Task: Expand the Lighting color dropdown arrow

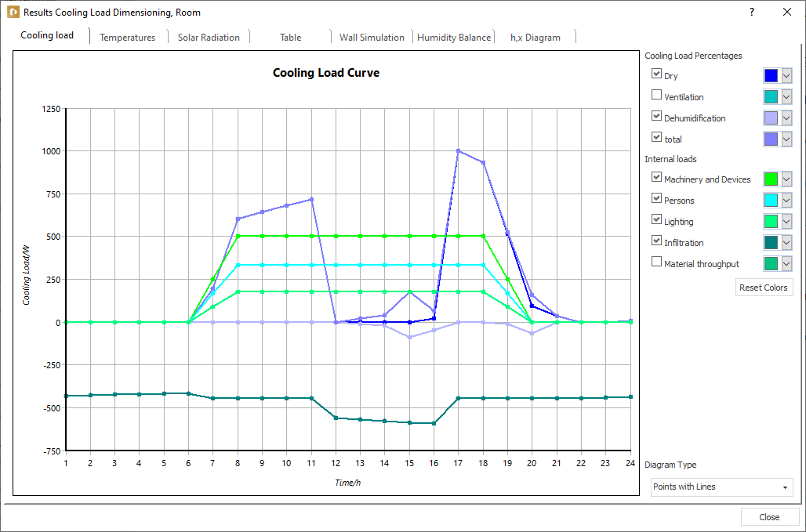Action: point(786,221)
